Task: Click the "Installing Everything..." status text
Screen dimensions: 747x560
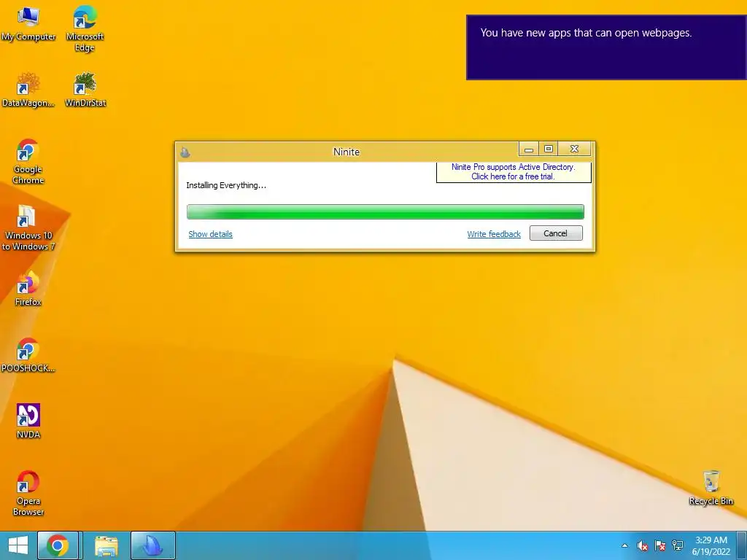Action: [x=226, y=185]
